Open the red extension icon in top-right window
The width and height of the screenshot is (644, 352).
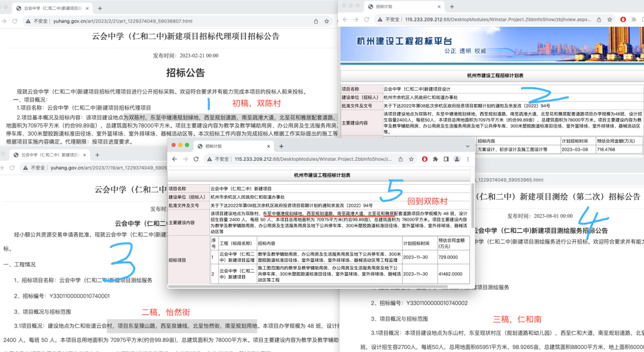(623, 19)
